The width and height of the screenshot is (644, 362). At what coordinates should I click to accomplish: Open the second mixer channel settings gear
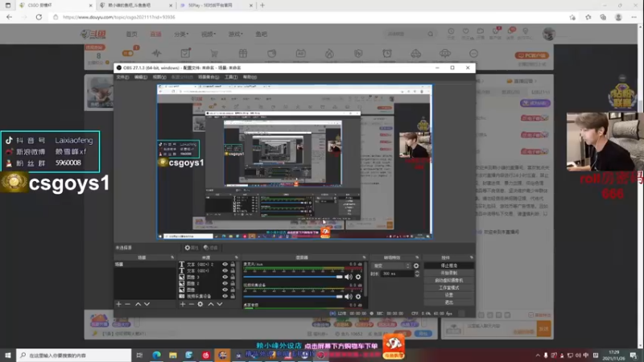click(x=358, y=296)
